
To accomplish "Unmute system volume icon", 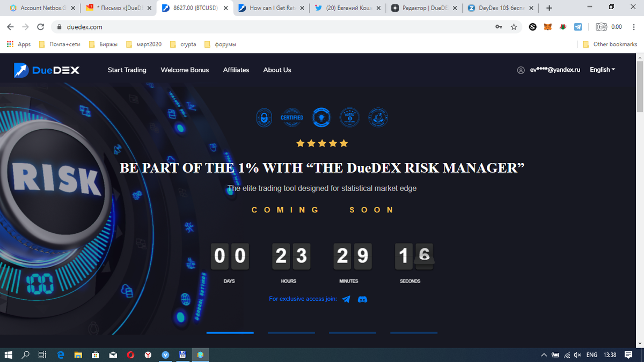I will (x=577, y=355).
